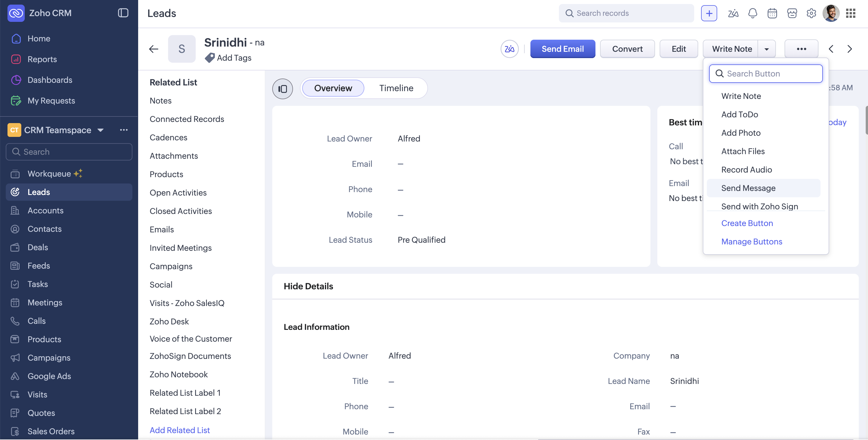Open the calendar icon in header
The width and height of the screenshot is (868, 440).
click(772, 13)
